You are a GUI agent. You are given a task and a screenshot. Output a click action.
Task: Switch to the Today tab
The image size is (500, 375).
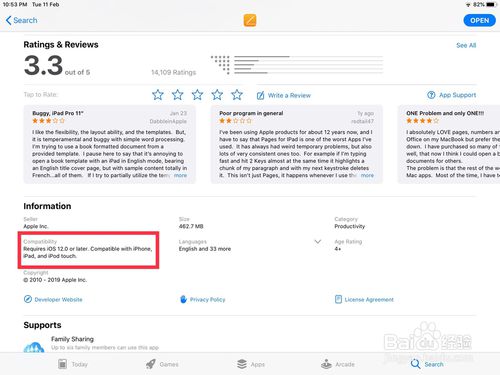click(x=73, y=364)
